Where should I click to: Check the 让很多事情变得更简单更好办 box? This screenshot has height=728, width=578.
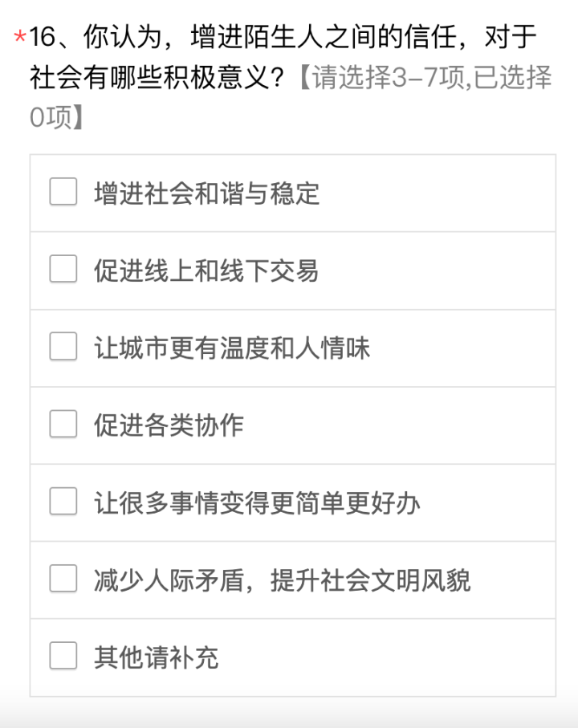coord(63,502)
